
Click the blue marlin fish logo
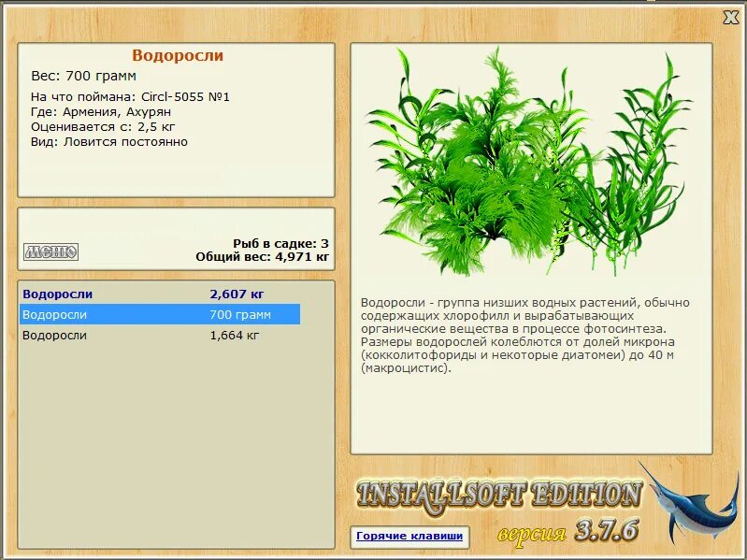[x=691, y=505]
